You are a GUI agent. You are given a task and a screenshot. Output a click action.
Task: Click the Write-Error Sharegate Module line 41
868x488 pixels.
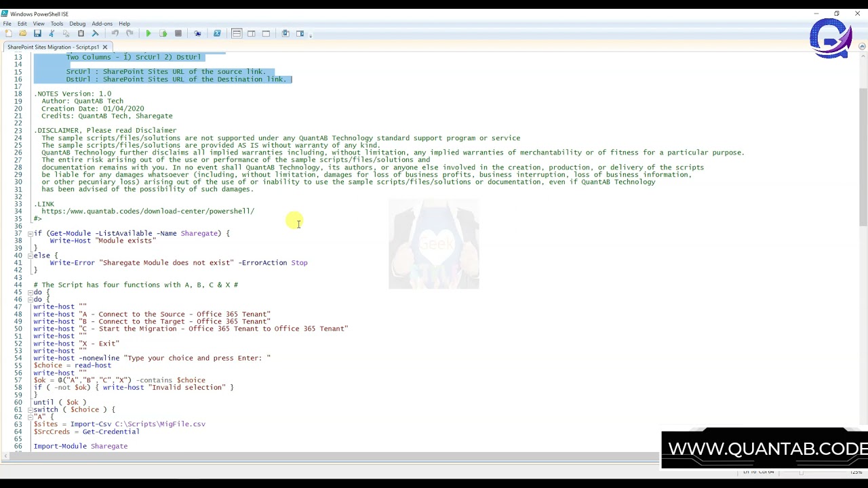(x=178, y=263)
